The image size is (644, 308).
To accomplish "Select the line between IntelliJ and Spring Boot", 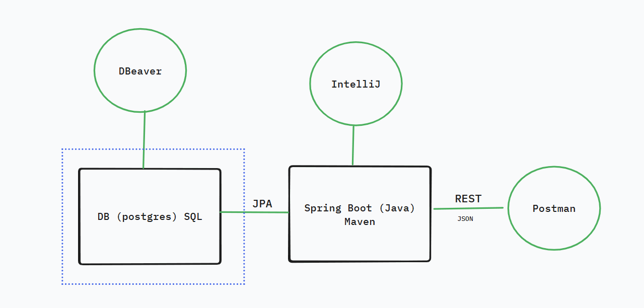I will tap(353, 145).
